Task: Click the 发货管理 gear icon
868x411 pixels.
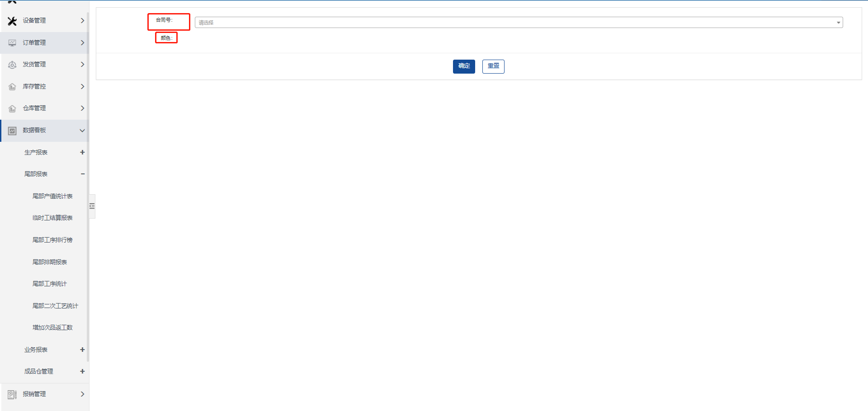Action: (12, 65)
